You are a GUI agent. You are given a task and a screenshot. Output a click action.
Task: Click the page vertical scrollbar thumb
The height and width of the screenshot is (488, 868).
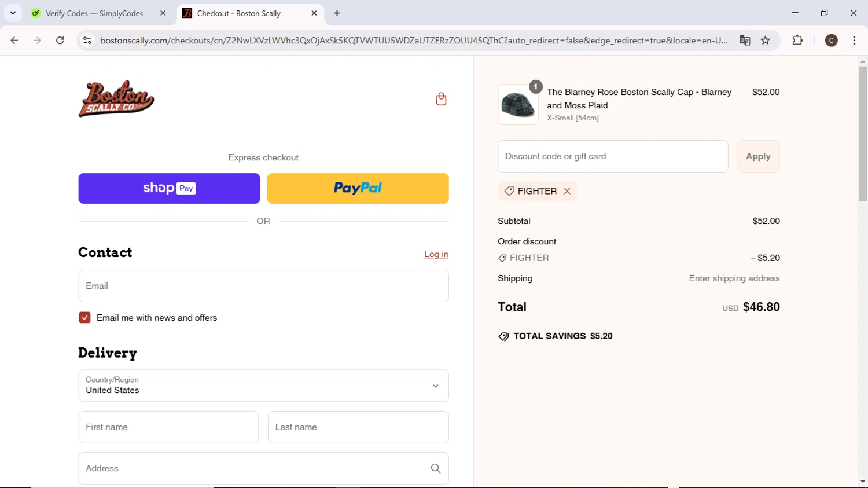click(863, 133)
